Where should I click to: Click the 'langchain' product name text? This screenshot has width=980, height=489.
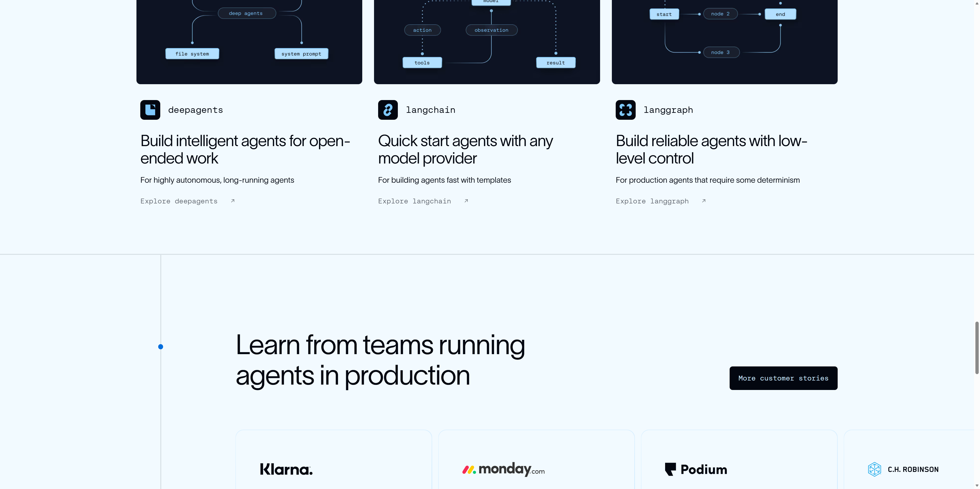click(431, 110)
